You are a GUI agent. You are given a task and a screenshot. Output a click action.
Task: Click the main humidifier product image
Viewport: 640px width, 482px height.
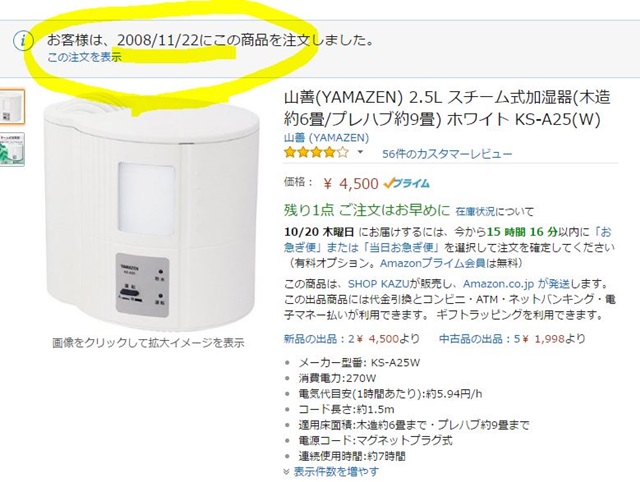click(152, 212)
